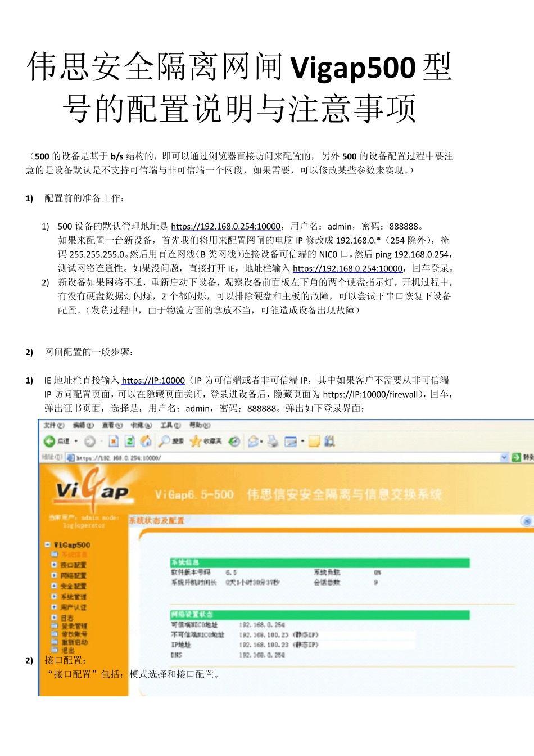
Task: Click the folder icon beside 登录管理
Action: 55,625
